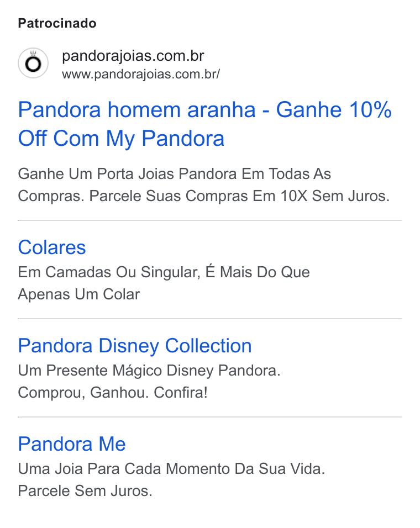Open the pandorajoias.com.br site name
This screenshot has width=420, height=528.
click(133, 56)
